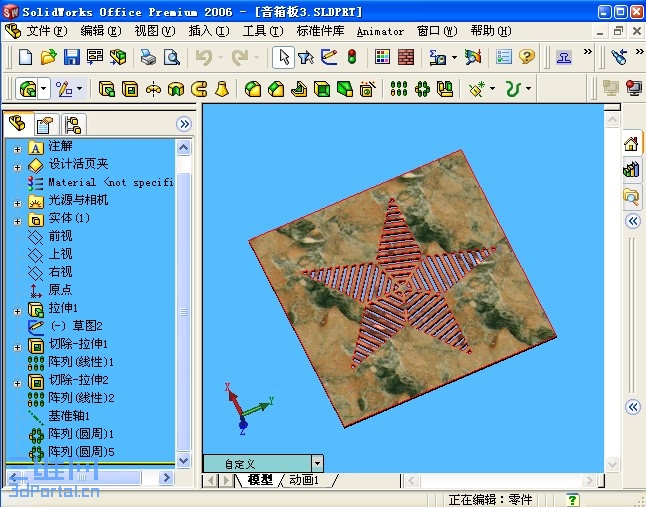Open dropdown arrow next to sketch tool

pos(80,88)
